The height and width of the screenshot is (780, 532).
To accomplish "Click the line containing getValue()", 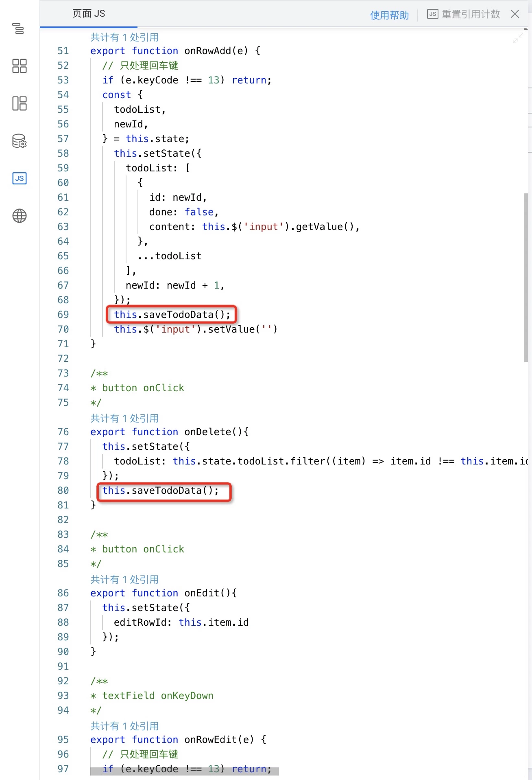I will [255, 227].
